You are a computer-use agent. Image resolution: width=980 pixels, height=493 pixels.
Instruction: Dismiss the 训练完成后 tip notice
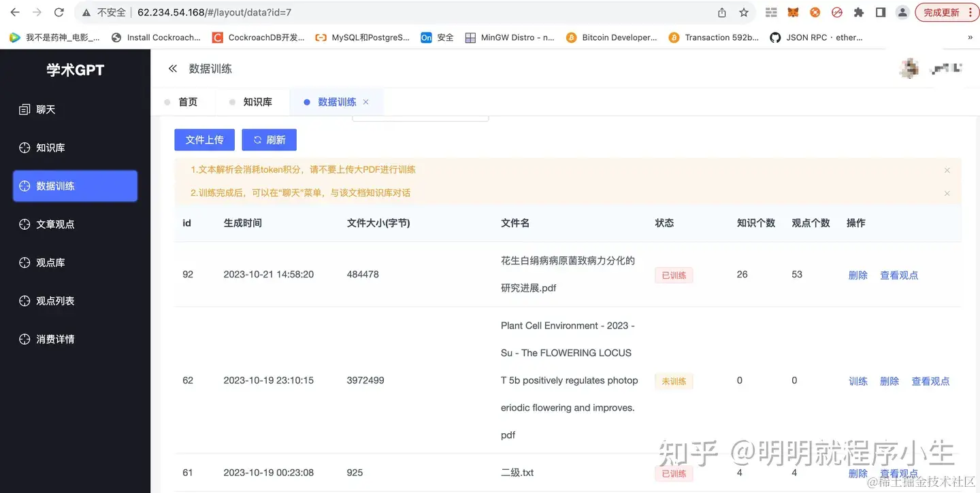pos(947,193)
